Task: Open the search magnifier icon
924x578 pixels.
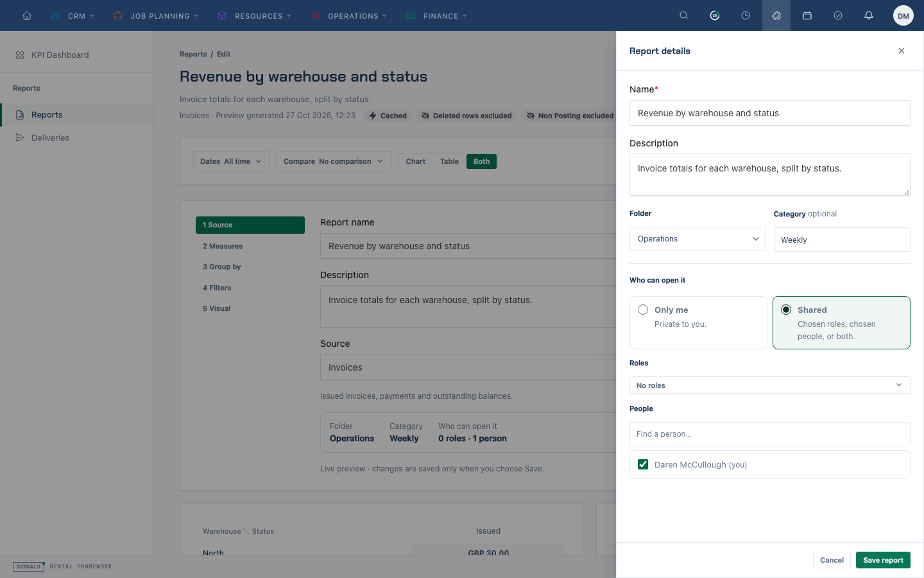Action: click(684, 15)
